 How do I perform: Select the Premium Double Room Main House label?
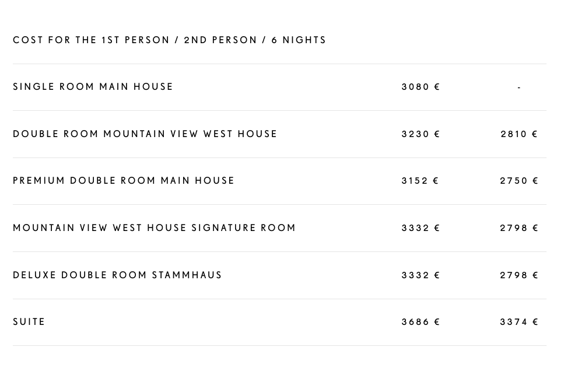click(x=124, y=180)
